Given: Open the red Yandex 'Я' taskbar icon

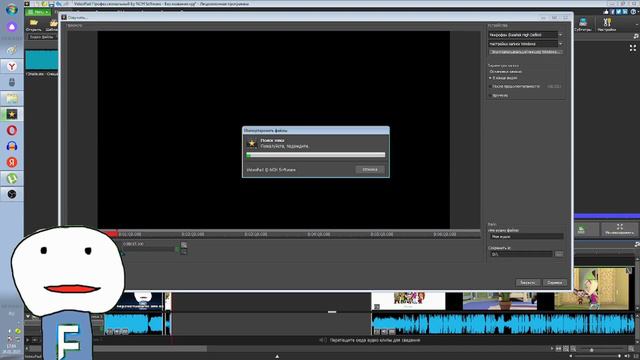Looking at the screenshot, I should click(12, 162).
